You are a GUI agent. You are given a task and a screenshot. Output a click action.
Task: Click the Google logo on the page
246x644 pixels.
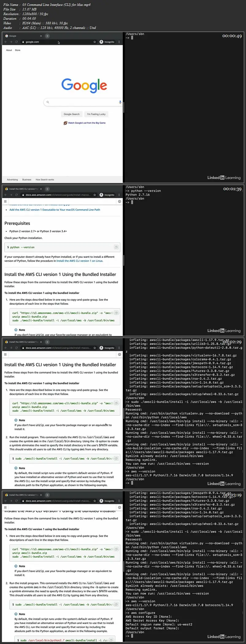click(x=84, y=85)
